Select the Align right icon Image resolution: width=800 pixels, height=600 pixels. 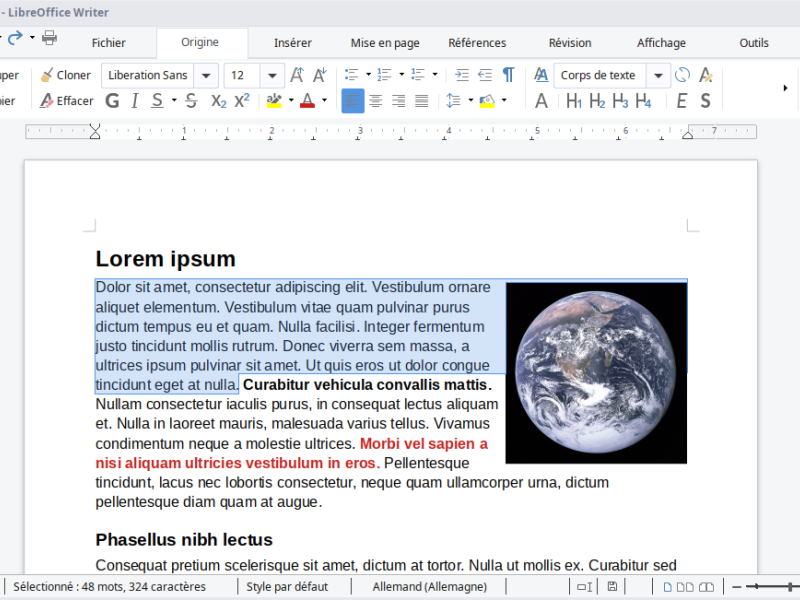point(398,101)
